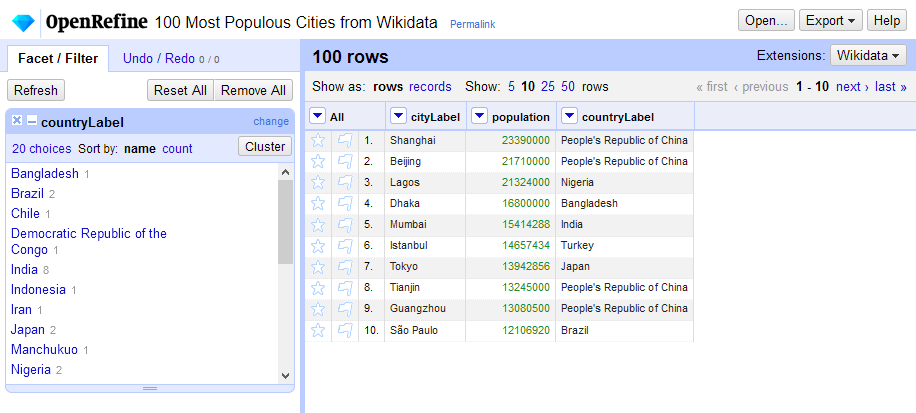Show 5 rows per page
Image resolution: width=916 pixels, height=413 pixels.
[x=511, y=87]
